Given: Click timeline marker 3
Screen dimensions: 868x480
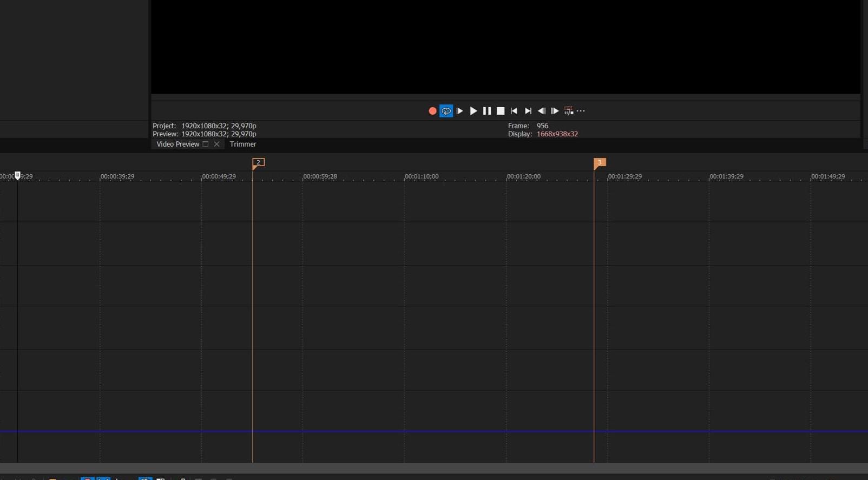Looking at the screenshot, I should (x=600, y=163).
